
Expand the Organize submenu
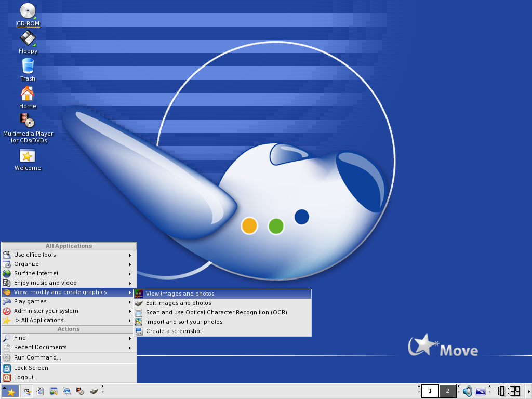point(69,264)
